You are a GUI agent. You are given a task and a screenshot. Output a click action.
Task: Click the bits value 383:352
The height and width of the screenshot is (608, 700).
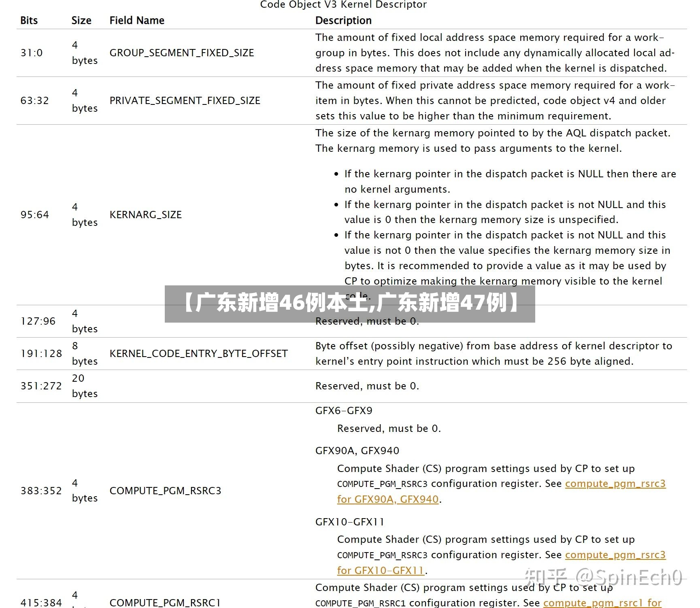coord(41,491)
